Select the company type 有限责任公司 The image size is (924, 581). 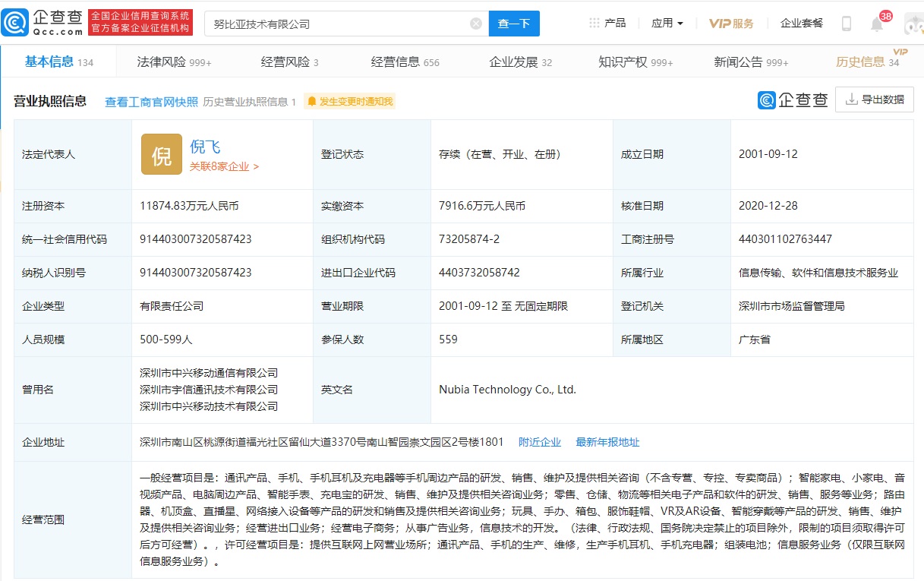[172, 306]
